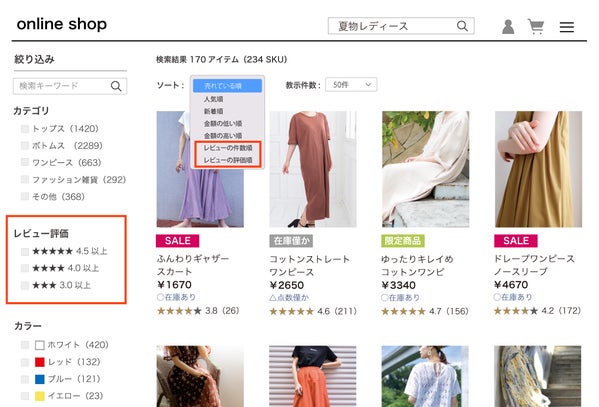Enable the 3.0以上 review rating filter

tap(25, 285)
